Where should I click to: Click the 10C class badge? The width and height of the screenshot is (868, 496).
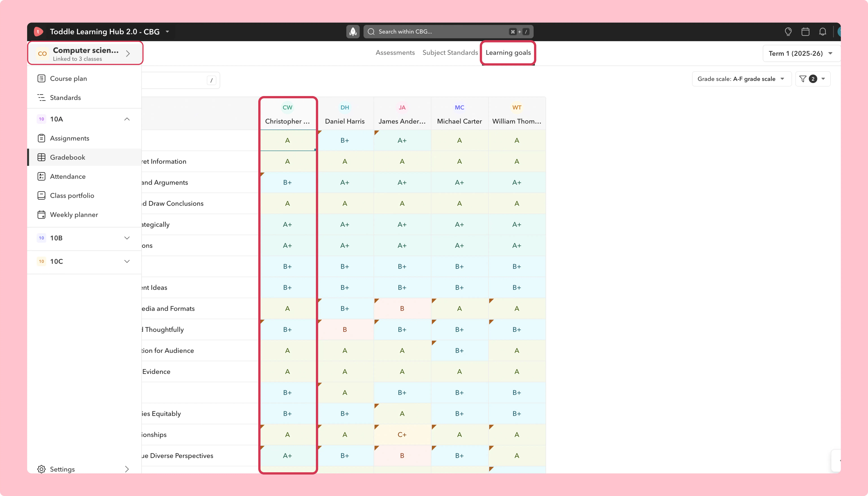coord(42,261)
